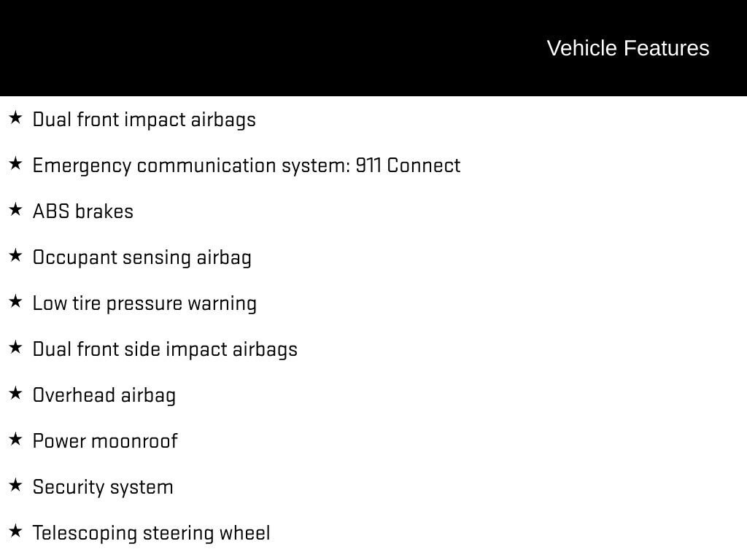Click the star beside Dual front impact airbags

[15, 117]
